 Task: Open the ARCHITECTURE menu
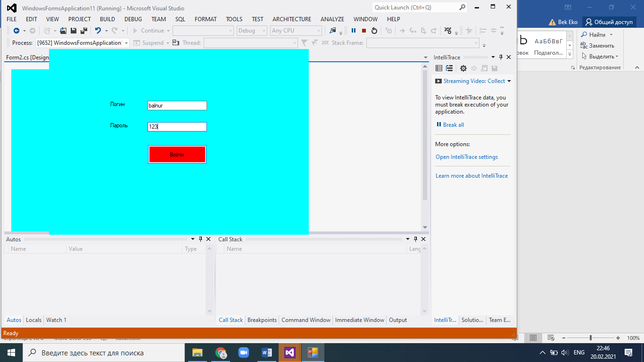292,19
